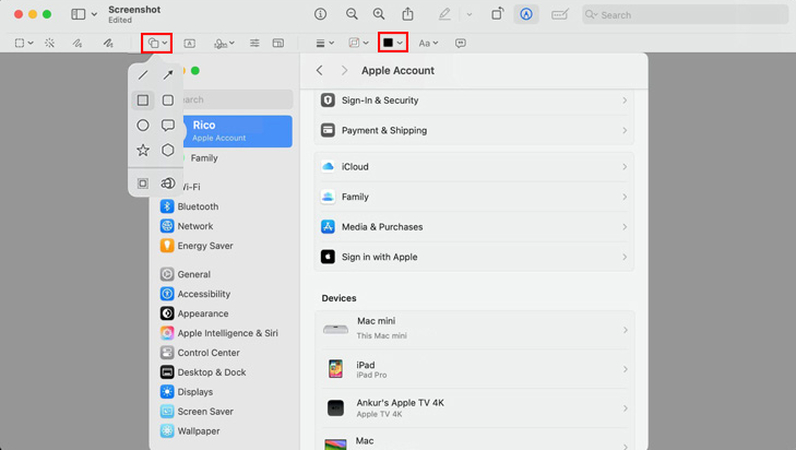796x450 pixels.
Task: Open the iCloud settings row
Action: [x=474, y=167]
